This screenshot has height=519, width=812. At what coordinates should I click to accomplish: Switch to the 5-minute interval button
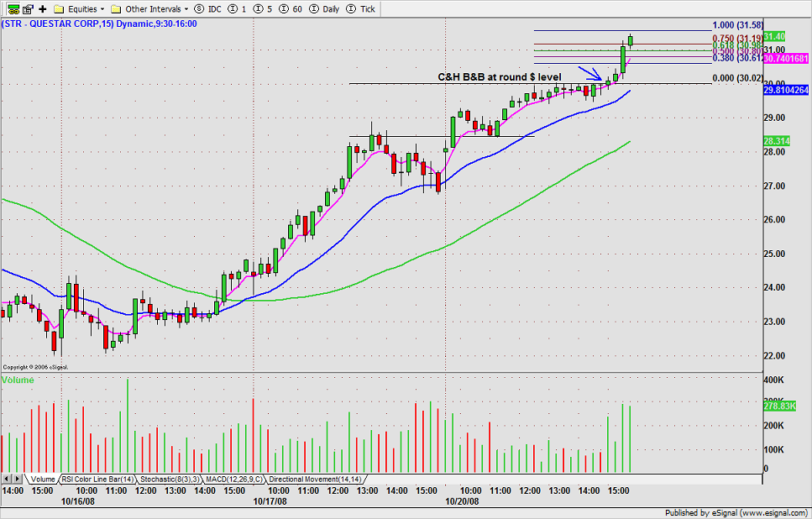pyautogui.click(x=263, y=8)
